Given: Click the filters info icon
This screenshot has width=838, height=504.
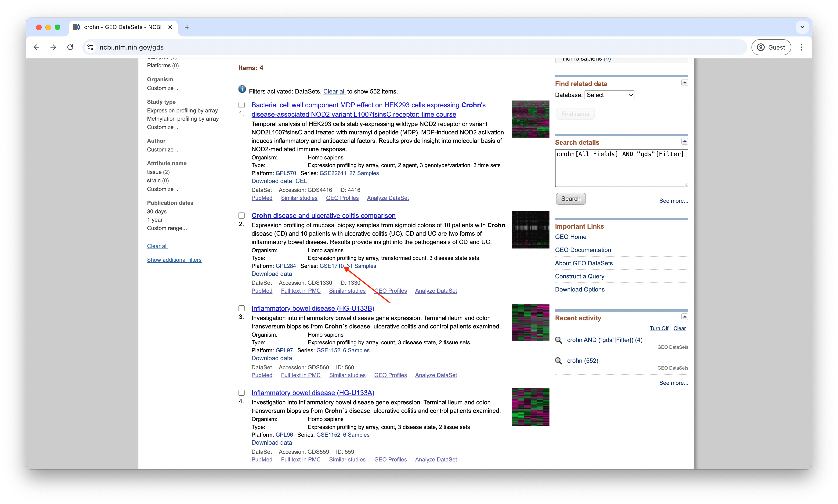Looking at the screenshot, I should pyautogui.click(x=242, y=89).
